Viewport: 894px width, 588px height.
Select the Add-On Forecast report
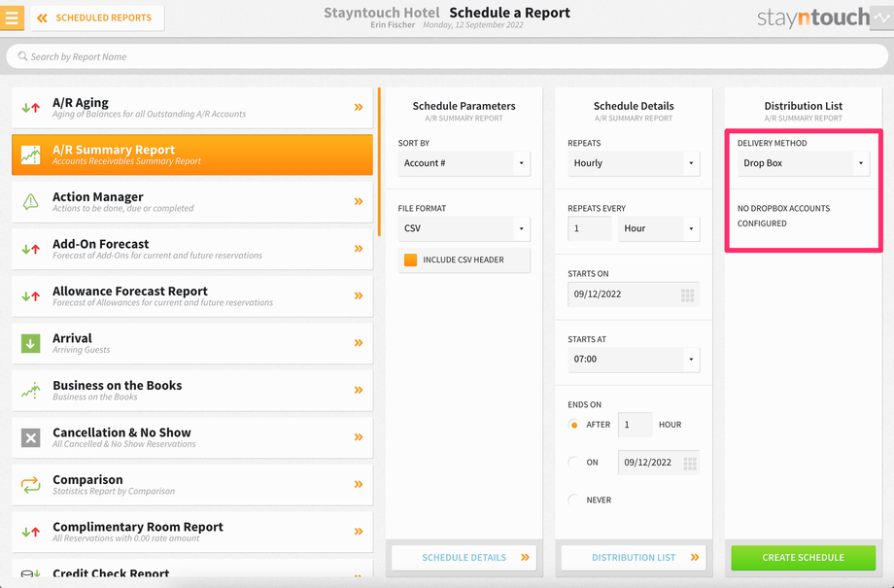tap(192, 249)
